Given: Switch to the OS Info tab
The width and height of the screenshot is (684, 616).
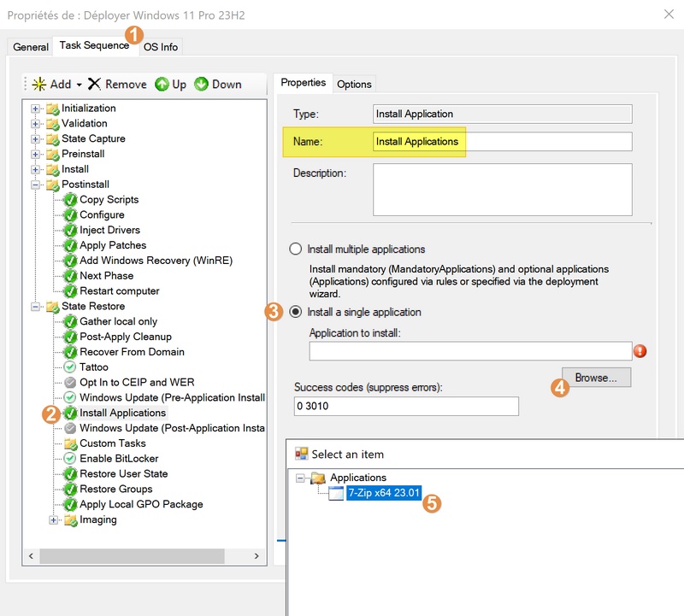Looking at the screenshot, I should [161, 47].
